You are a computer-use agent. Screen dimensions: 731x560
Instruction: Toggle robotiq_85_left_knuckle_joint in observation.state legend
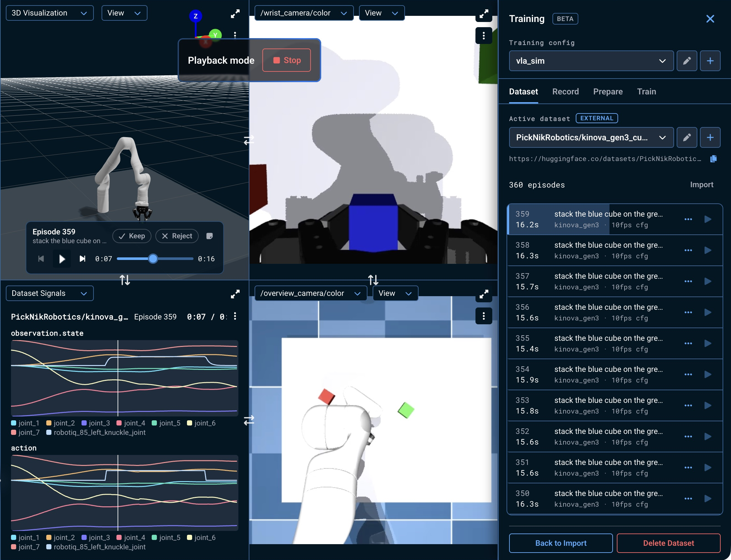(x=96, y=432)
